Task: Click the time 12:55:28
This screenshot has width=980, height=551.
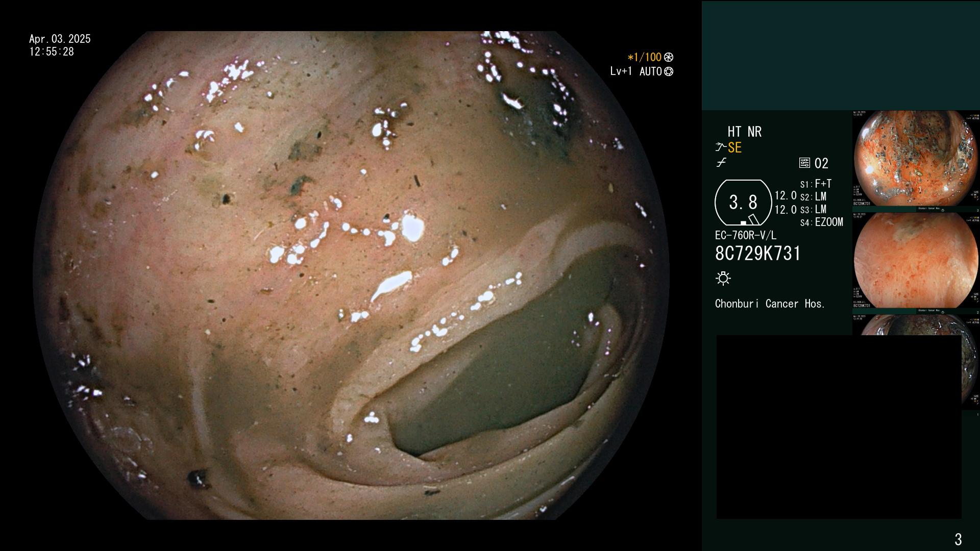Action: click(52, 52)
